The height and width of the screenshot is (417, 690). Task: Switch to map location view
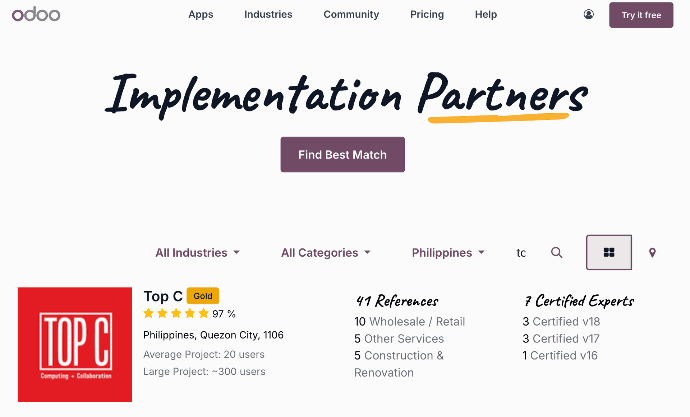[653, 253]
